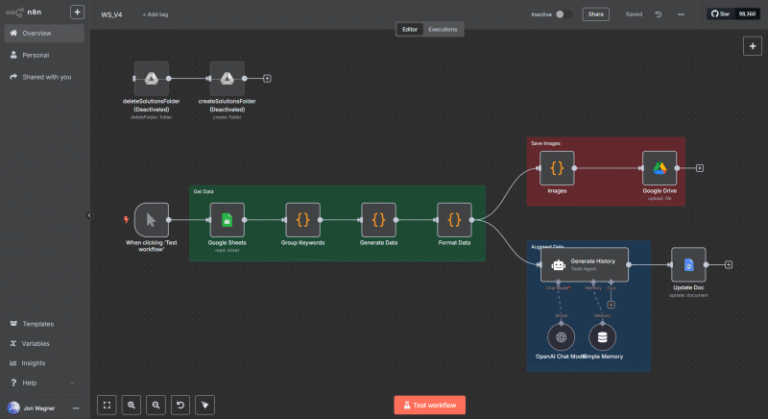Switch to the Executions tab
The image size is (768, 419).
click(442, 30)
